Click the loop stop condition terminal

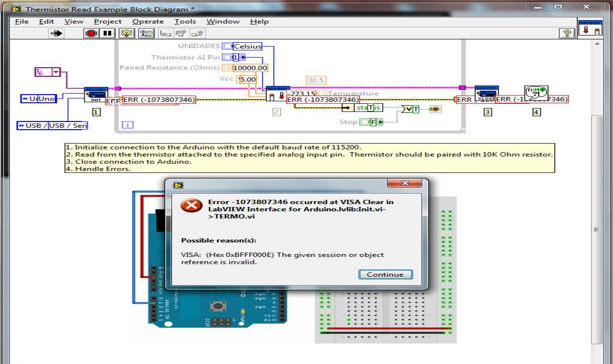[x=435, y=109]
